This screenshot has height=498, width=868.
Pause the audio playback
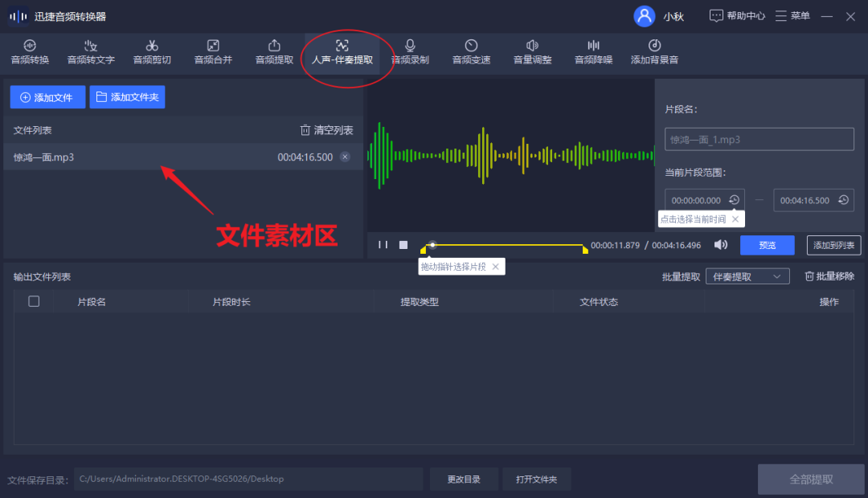click(383, 244)
